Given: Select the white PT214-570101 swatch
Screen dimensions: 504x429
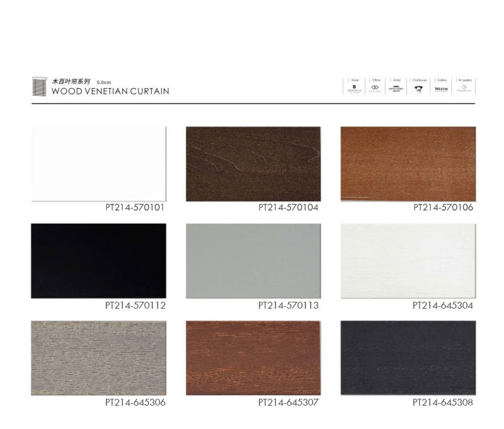Looking at the screenshot, I should click(x=99, y=164).
